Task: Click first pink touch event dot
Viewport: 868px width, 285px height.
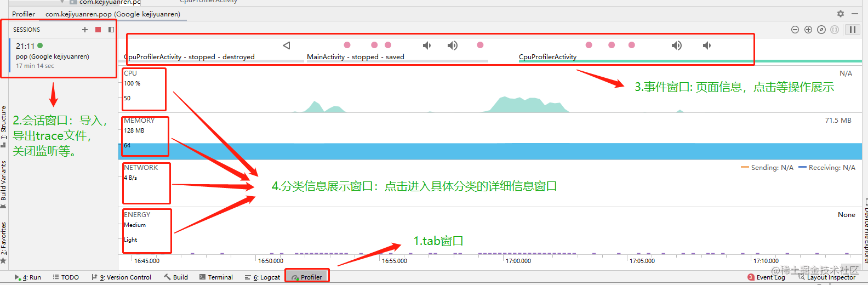Action: pyautogui.click(x=347, y=45)
